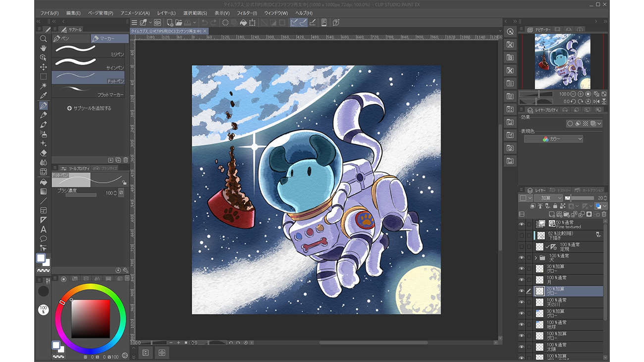Image resolution: width=644 pixels, height=362 pixels.
Task: Select the 天の川 layer row
Action: click(568, 302)
